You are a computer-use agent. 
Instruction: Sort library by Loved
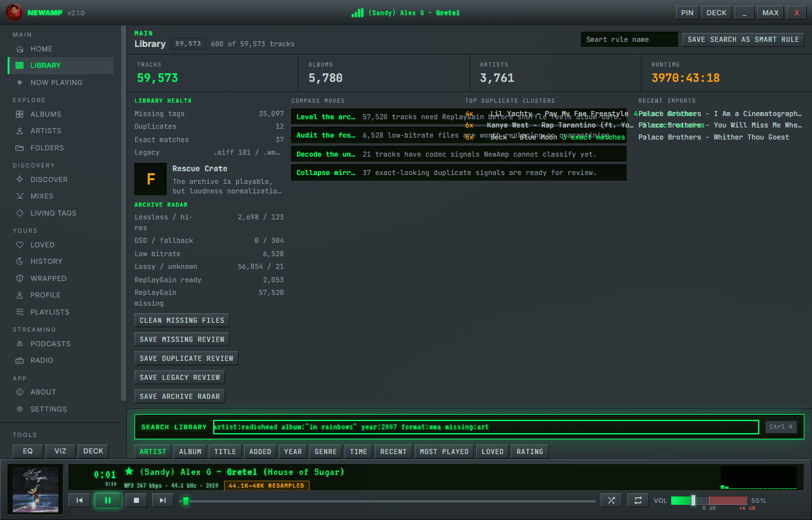(492, 452)
